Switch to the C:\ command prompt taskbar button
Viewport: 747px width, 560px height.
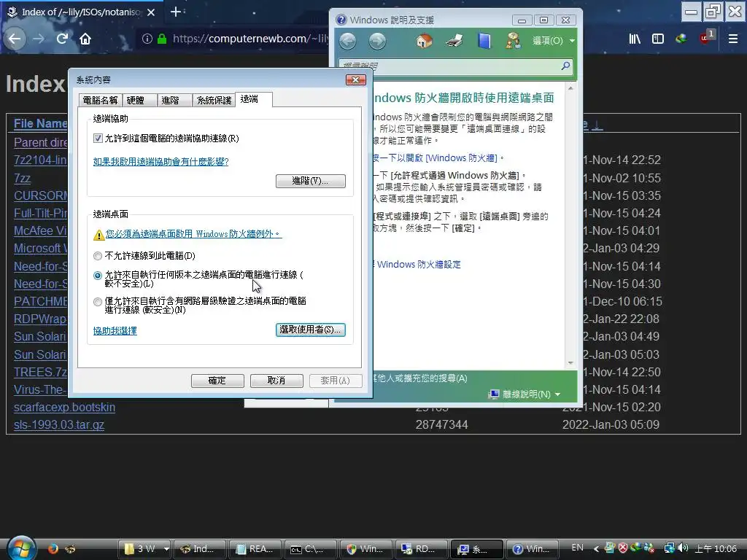click(x=309, y=548)
